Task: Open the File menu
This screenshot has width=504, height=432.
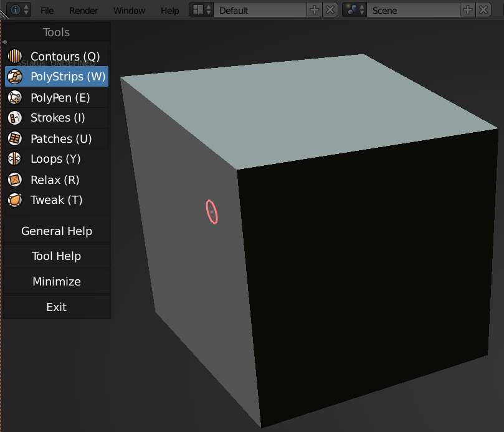Action: tap(47, 10)
